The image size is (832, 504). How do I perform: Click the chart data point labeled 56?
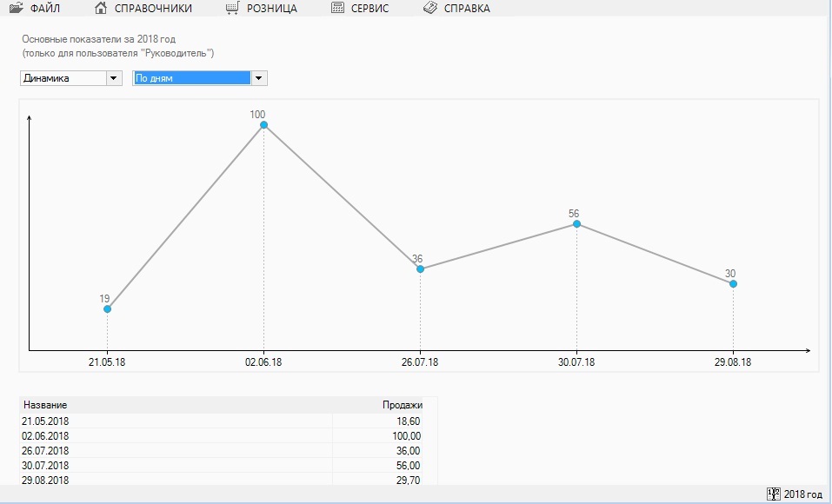[x=576, y=224]
